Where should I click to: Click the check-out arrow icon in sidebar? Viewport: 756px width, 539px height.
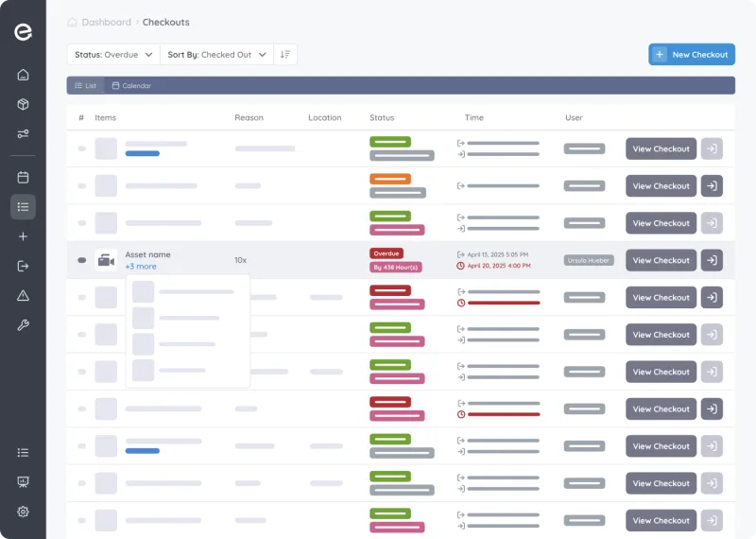(23, 266)
